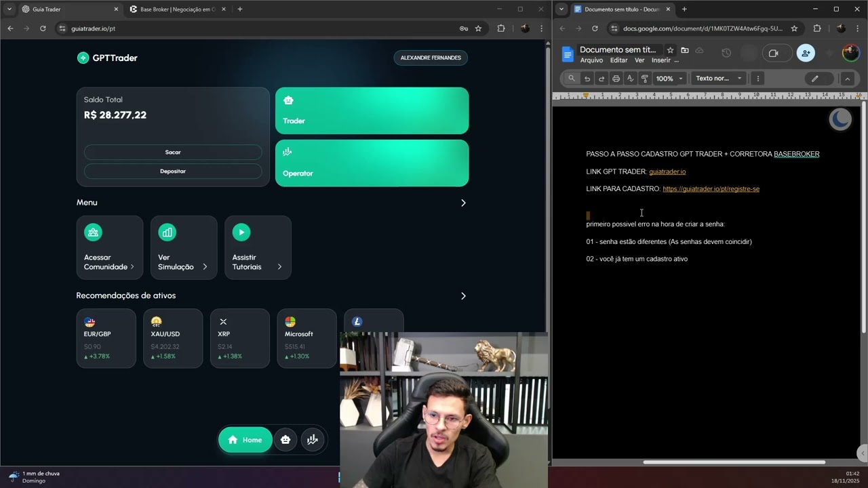The width and height of the screenshot is (868, 488).
Task: Open the Inserir menu in Docs
Action: pos(661,60)
